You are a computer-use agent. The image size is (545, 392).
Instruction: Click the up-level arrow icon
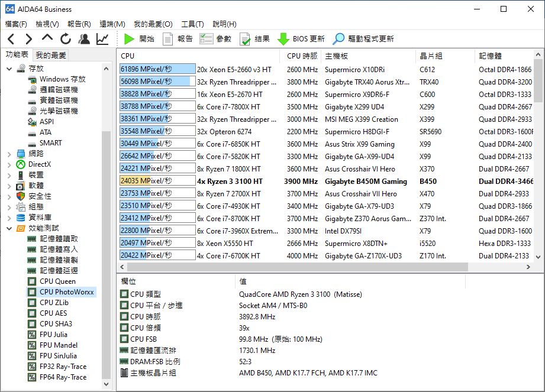pyautogui.click(x=47, y=39)
